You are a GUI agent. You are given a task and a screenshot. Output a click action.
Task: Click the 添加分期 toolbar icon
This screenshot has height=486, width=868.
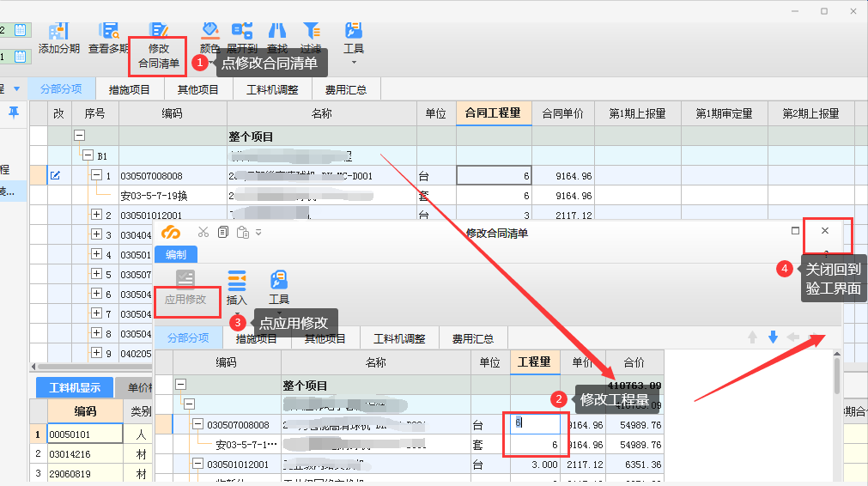point(58,32)
